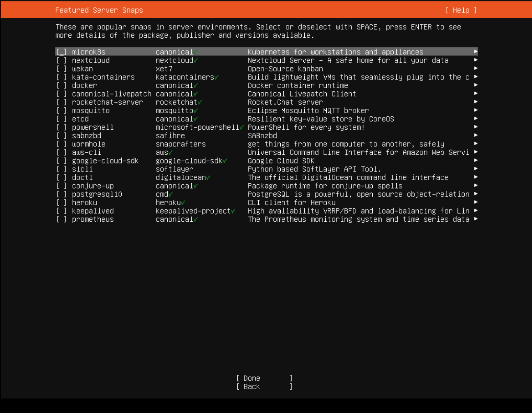532x413 pixels.
Task: Click the slcli snap entry
Action: point(82,169)
